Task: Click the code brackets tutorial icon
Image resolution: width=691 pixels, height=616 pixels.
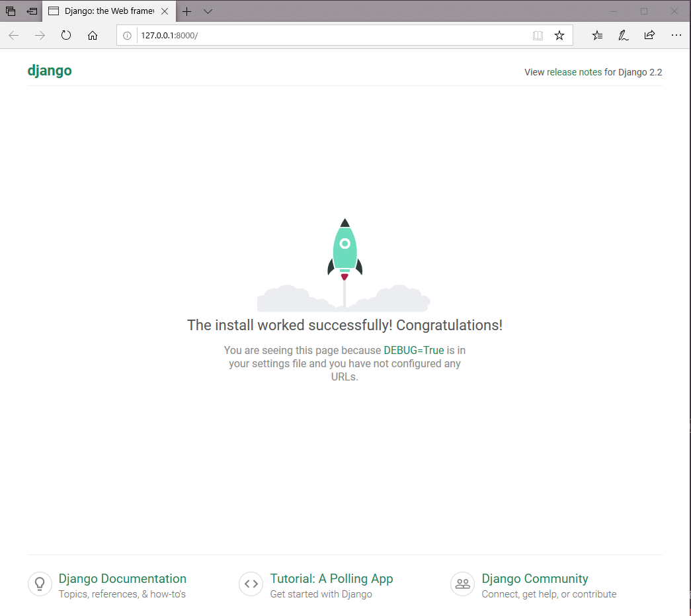Action: (251, 584)
